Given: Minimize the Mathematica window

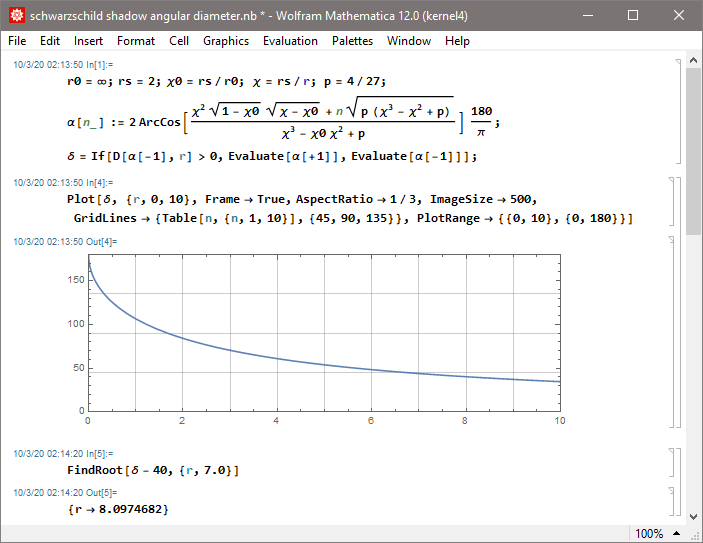Looking at the screenshot, I should [587, 16].
